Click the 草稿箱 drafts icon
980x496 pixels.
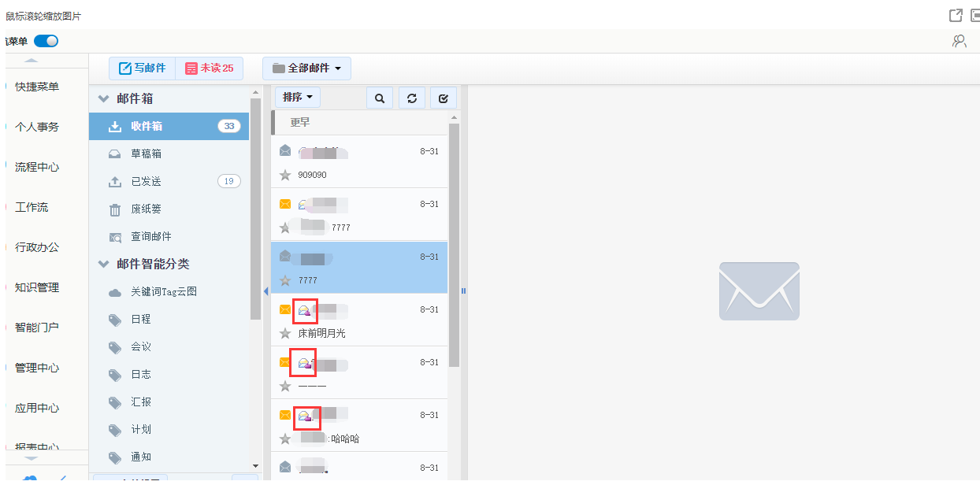pyautogui.click(x=115, y=154)
